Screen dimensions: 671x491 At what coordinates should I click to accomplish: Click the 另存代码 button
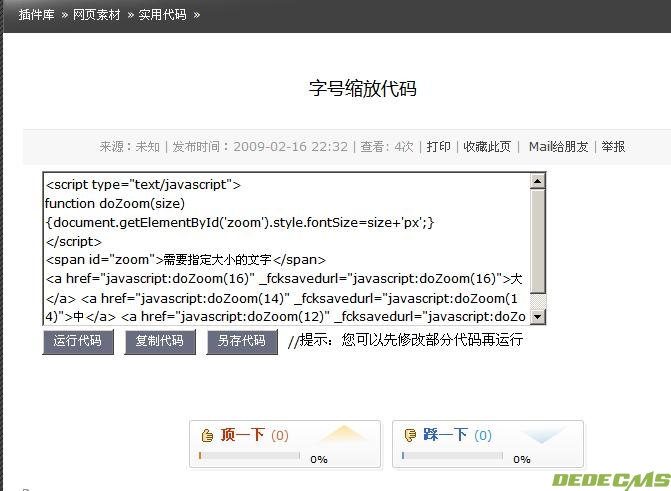(x=242, y=342)
